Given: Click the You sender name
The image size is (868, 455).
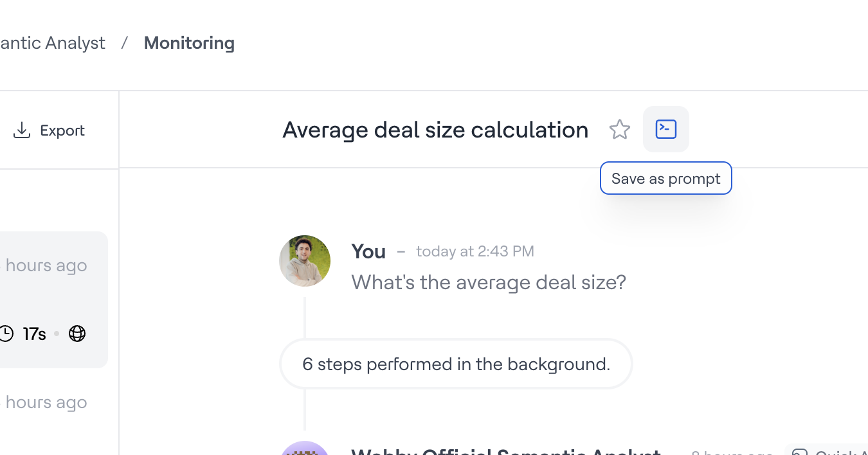Looking at the screenshot, I should coord(368,251).
